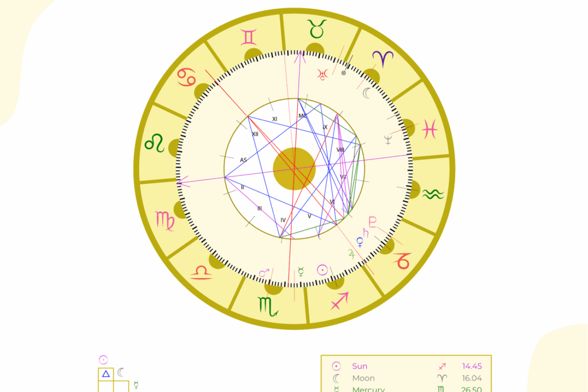Select the Moon degree value 16.04

[x=472, y=378]
